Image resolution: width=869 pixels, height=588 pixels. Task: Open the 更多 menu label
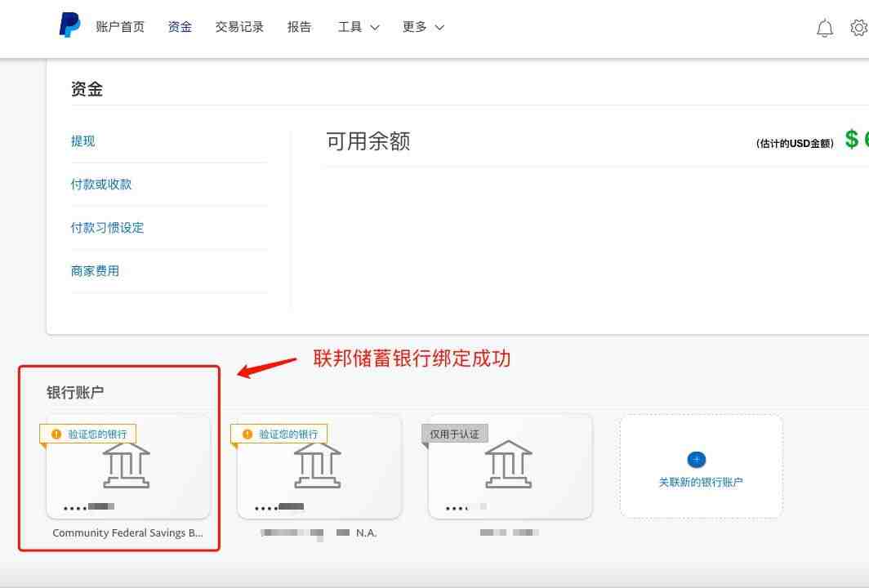click(415, 27)
